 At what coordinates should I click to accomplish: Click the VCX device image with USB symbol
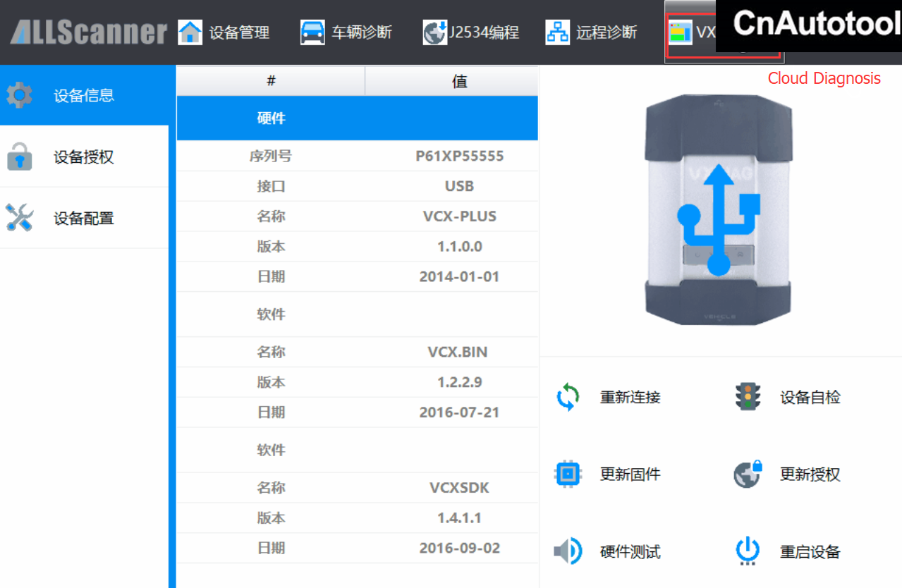click(x=719, y=210)
